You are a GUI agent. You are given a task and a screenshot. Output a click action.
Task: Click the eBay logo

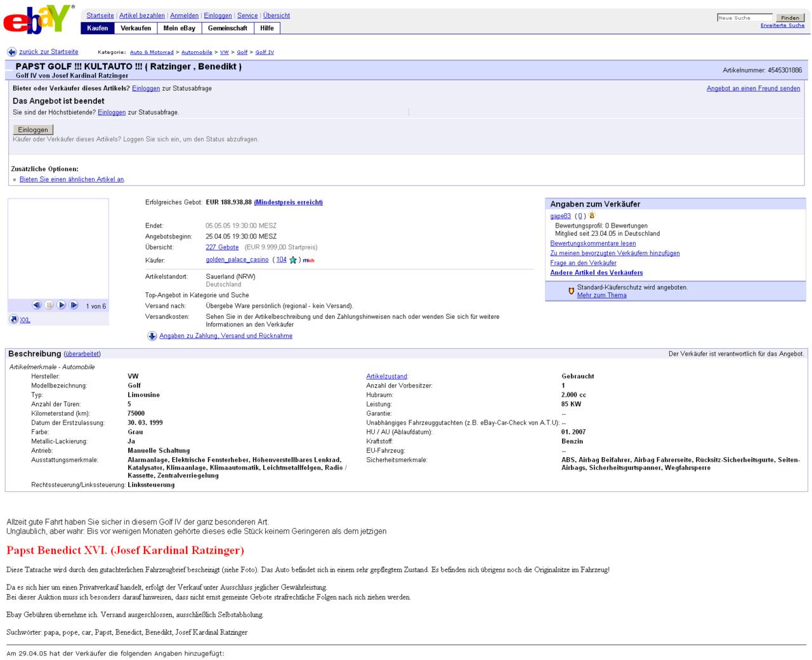pos(38,20)
